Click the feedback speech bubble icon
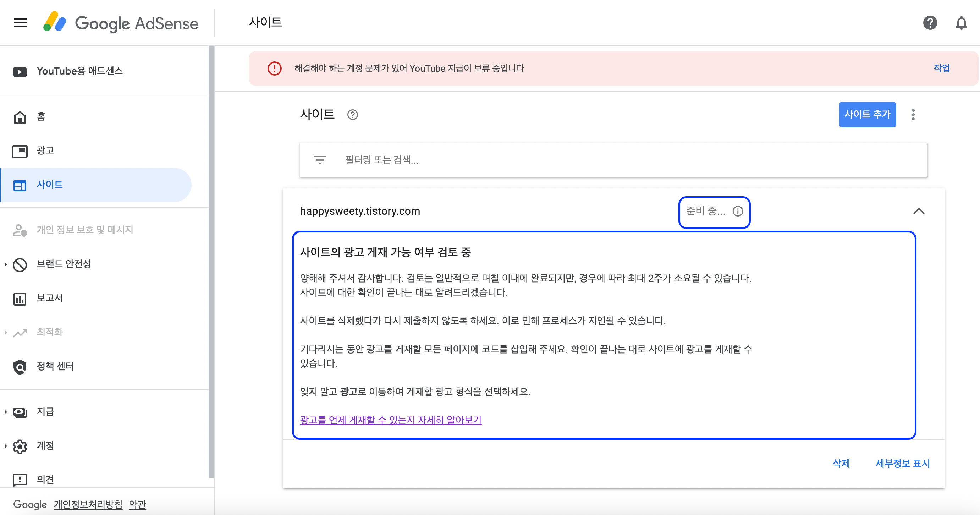 pos(20,480)
